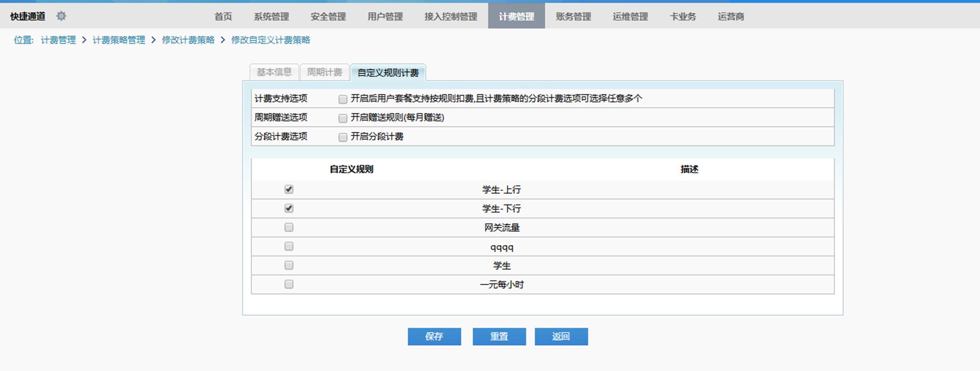Screen dimensions: 980x371
Task: Navigate to 修改计费策略 breadcrumb link
Action: (x=188, y=40)
